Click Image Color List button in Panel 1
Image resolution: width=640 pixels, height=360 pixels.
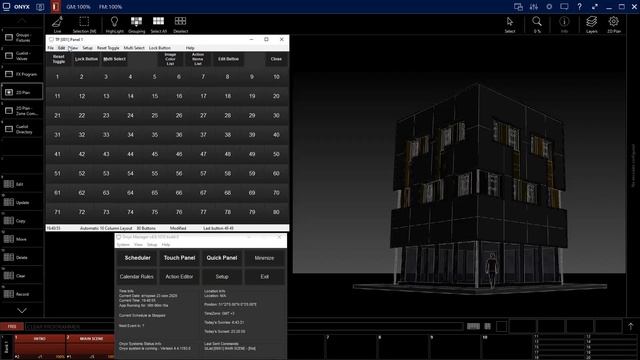coord(170,59)
